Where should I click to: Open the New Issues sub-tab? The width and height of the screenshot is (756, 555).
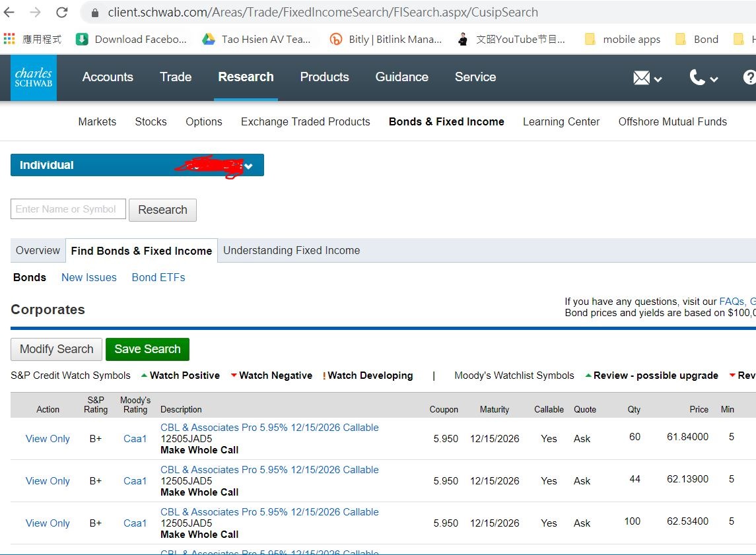(89, 277)
